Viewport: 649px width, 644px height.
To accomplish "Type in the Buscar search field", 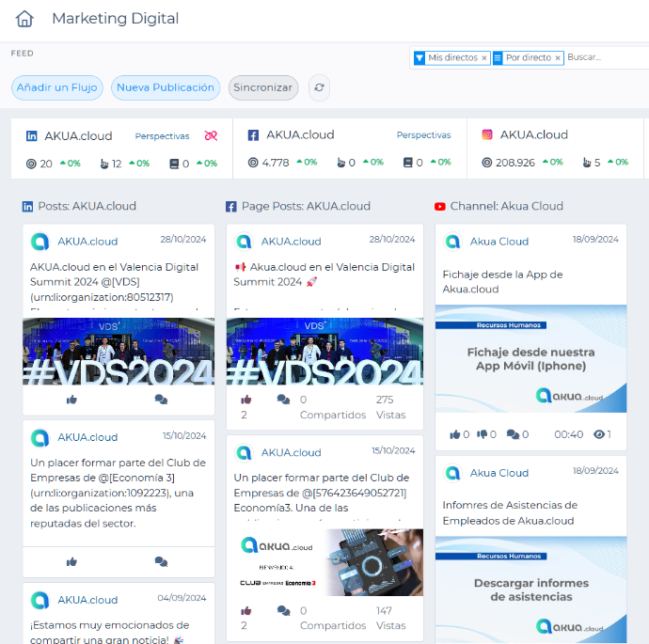I will [x=602, y=57].
